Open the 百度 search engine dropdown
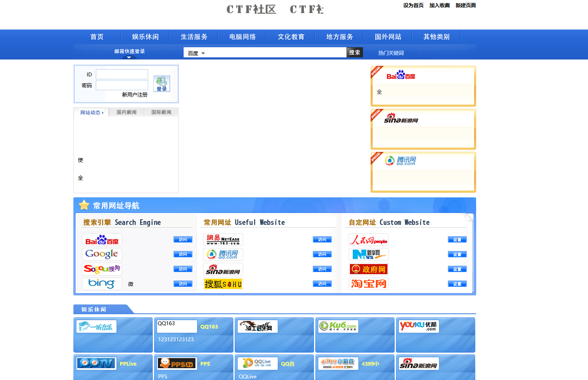Image resolution: width=588 pixels, height=380 pixels. pyautogui.click(x=196, y=53)
